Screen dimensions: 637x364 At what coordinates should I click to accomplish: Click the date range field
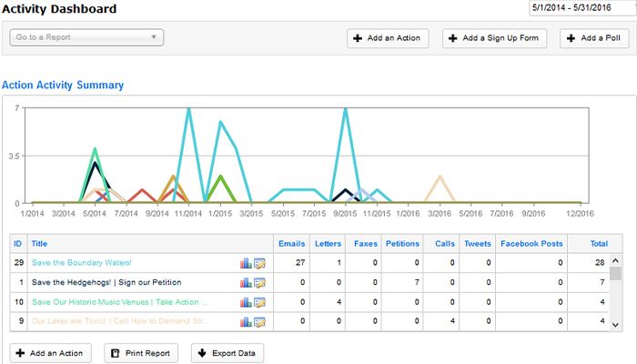click(580, 8)
